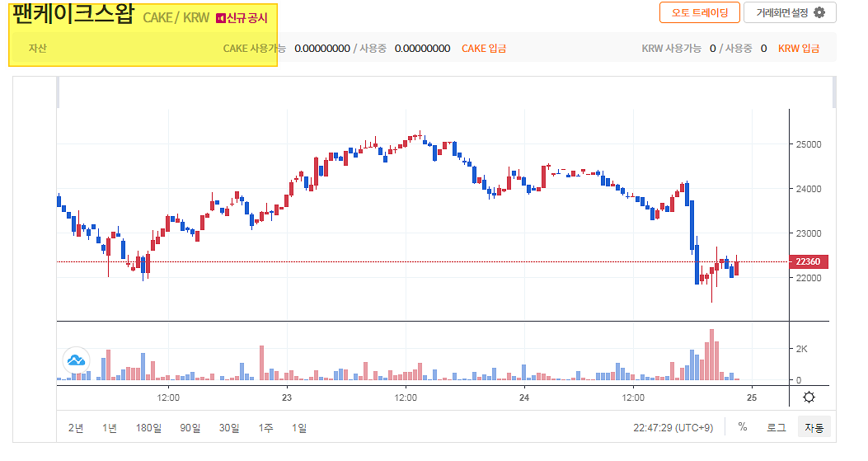Viewport: 868px width, 461px height.
Task: Click the CAKE 입금 deposit link
Action: 484,48
